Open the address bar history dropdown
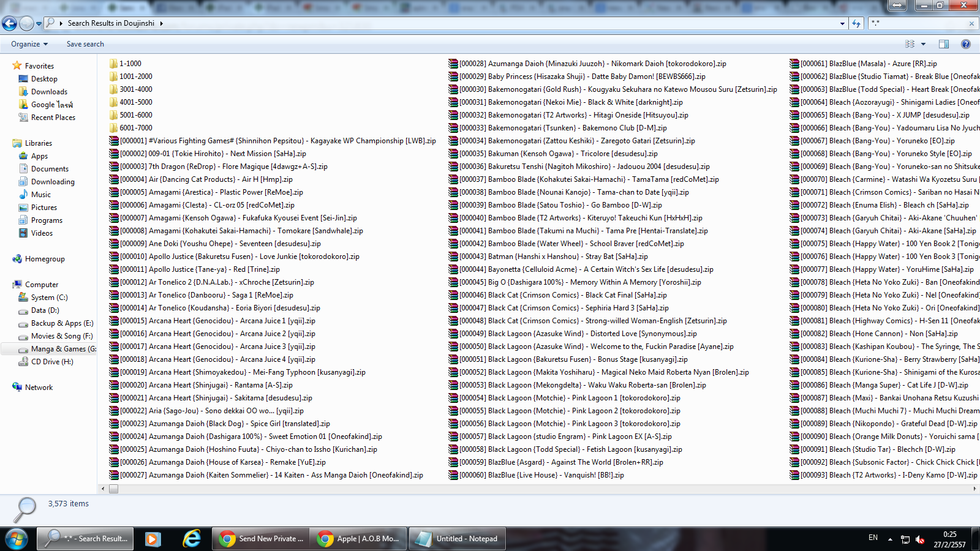Viewport: 980px width, 551px height. click(843, 23)
